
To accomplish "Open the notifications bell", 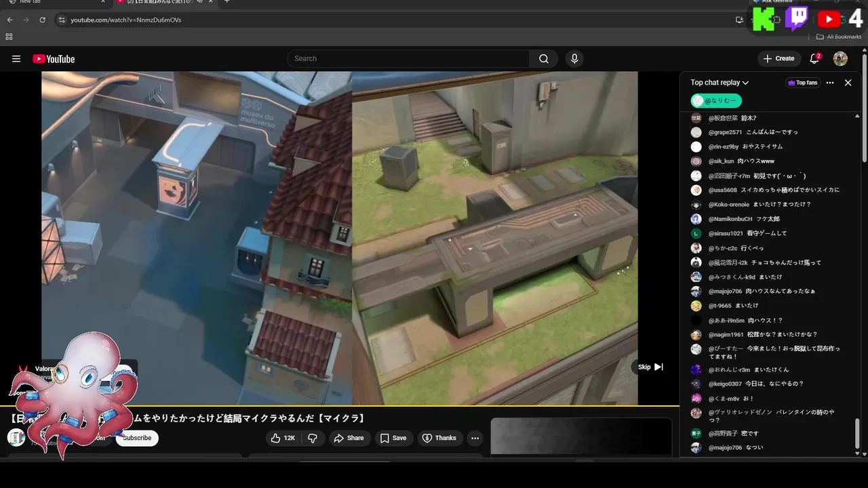I will pos(814,59).
